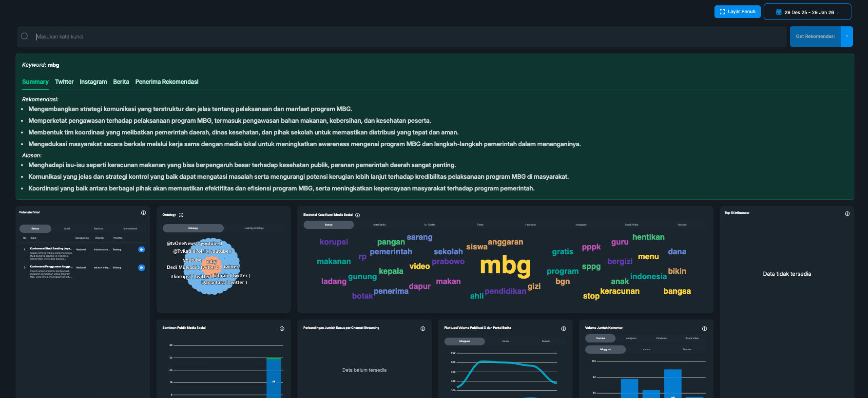868x398 pixels.
Task: Select Facebook in Volume Jumlah Komentar
Action: tap(661, 338)
